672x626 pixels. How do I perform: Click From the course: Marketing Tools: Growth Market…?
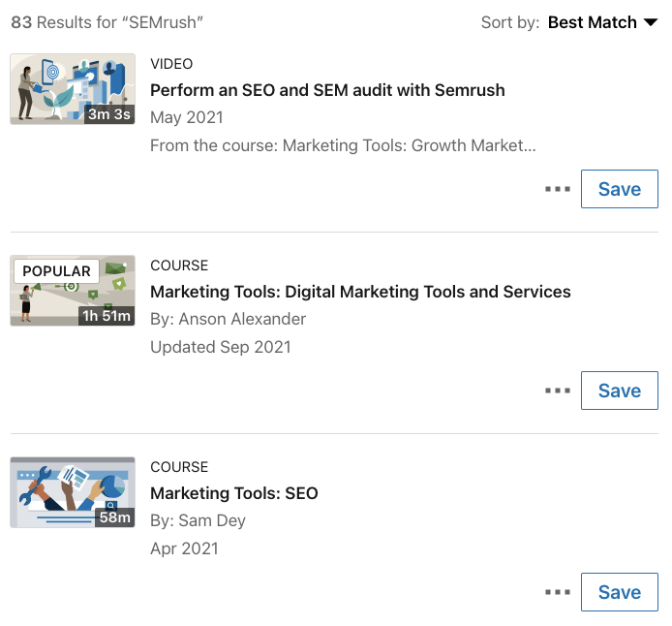click(343, 145)
